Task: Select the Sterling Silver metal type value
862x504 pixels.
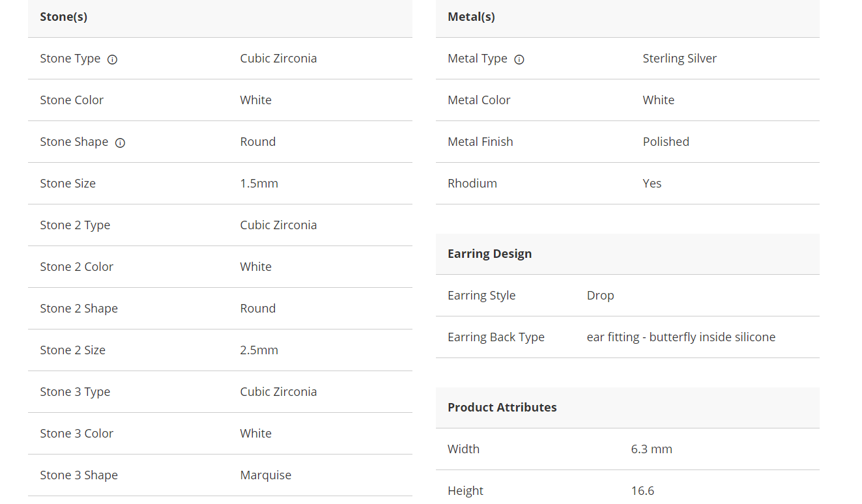Action: click(680, 59)
